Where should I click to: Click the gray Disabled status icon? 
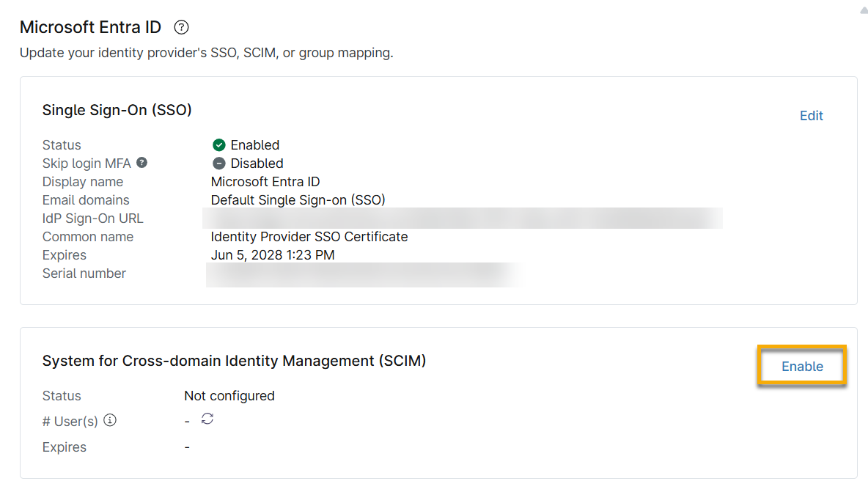click(218, 163)
